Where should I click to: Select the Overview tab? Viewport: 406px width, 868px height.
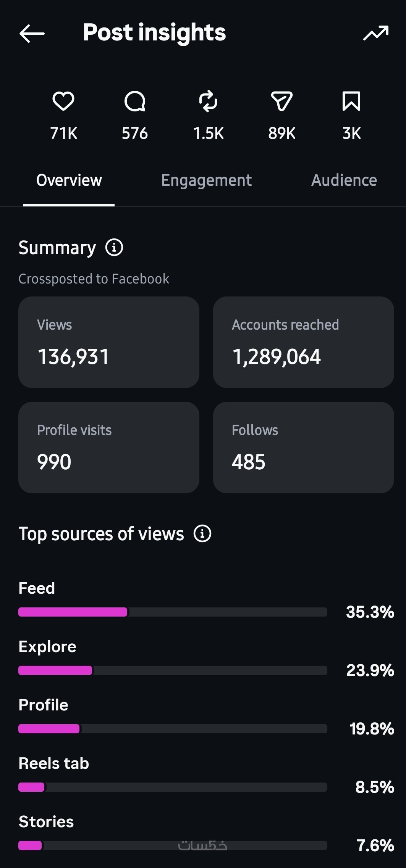[69, 180]
